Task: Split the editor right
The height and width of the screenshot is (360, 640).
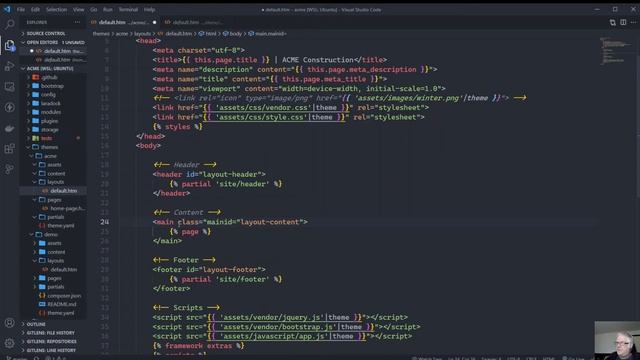Action: [623, 22]
